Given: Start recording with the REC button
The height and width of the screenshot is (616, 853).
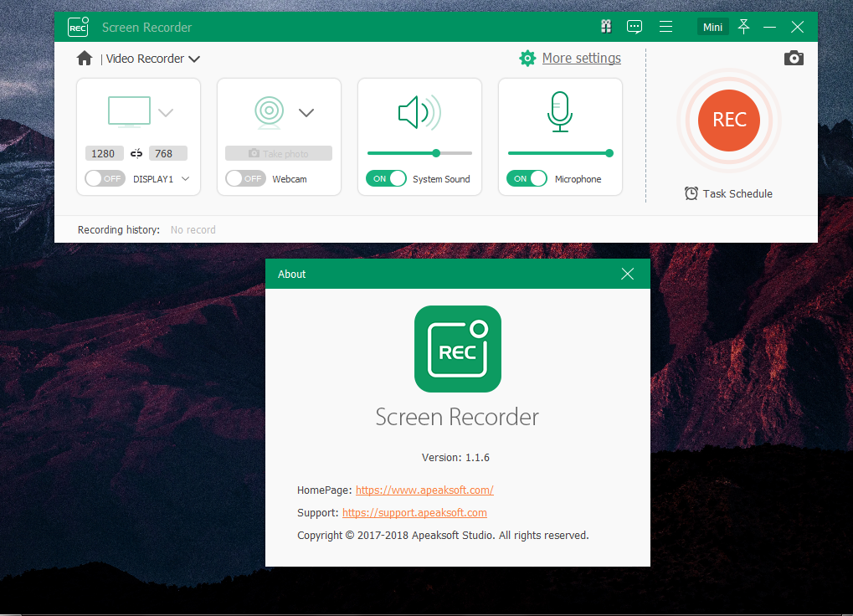Looking at the screenshot, I should pos(729,121).
